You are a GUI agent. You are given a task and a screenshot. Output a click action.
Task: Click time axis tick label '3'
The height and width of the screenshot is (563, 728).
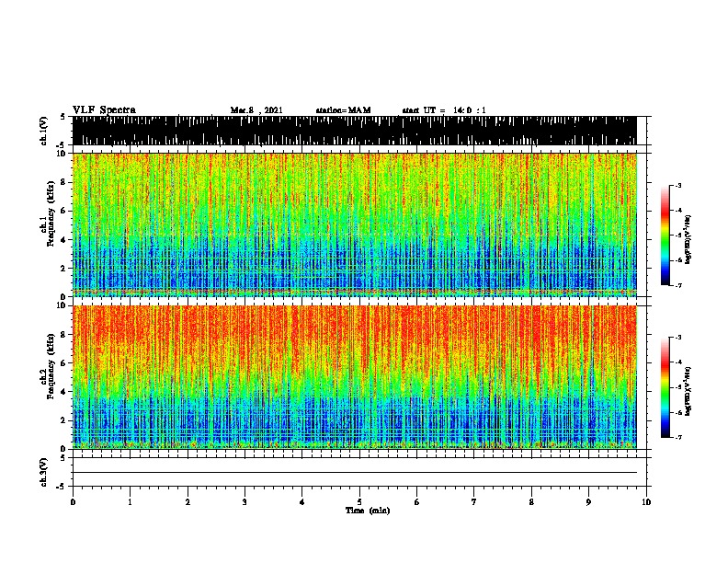[x=245, y=502]
